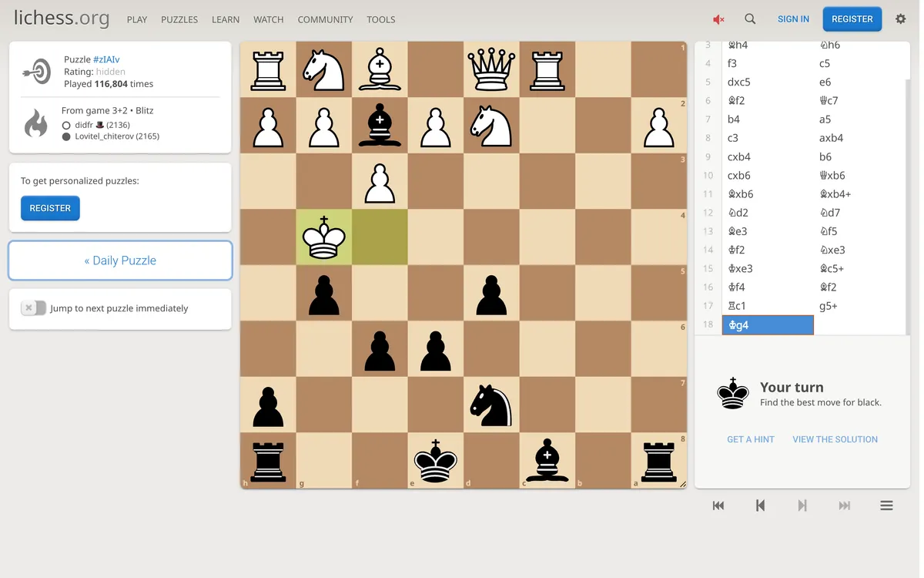Click the white queen on d1
The width and height of the screenshot is (924, 578).
[491, 69]
